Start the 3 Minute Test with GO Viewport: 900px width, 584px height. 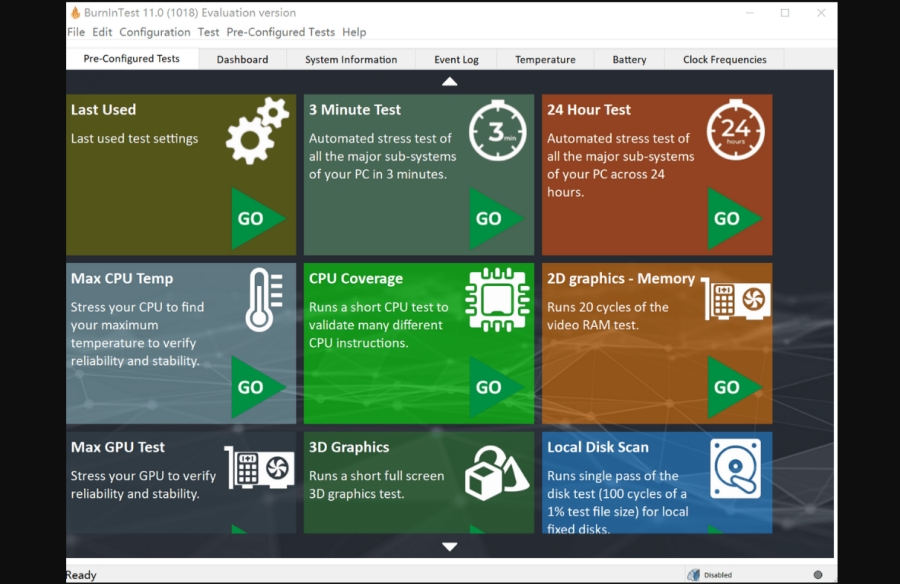496,218
